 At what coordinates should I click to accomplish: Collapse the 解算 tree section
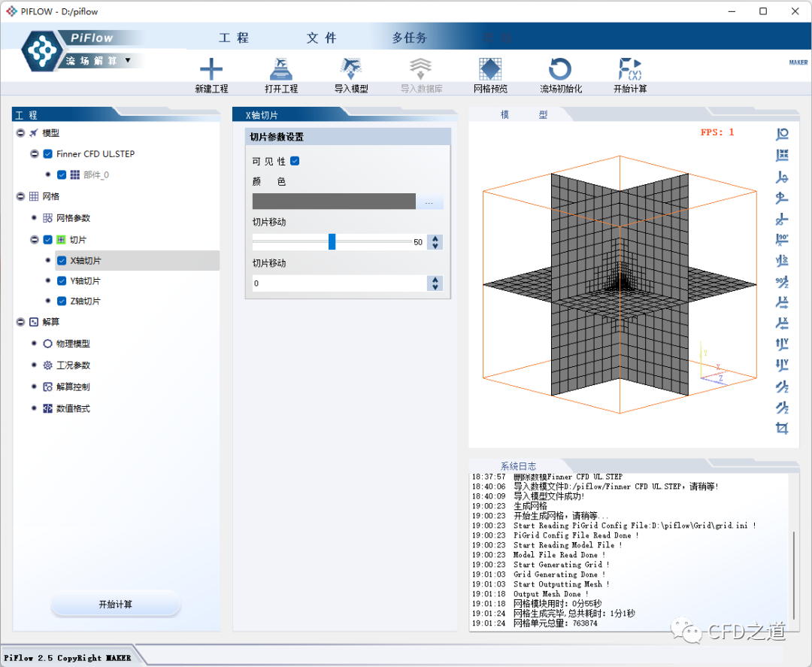pos(20,322)
